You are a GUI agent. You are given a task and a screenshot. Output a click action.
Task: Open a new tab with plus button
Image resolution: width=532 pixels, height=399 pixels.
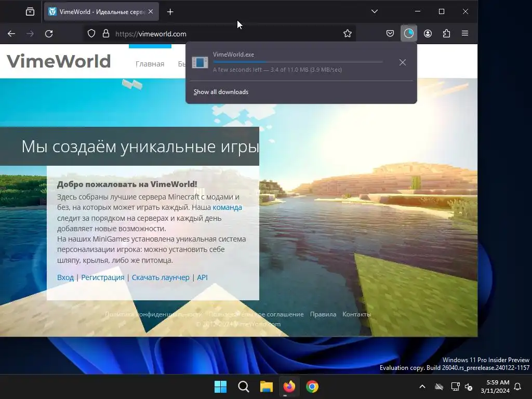170,12
